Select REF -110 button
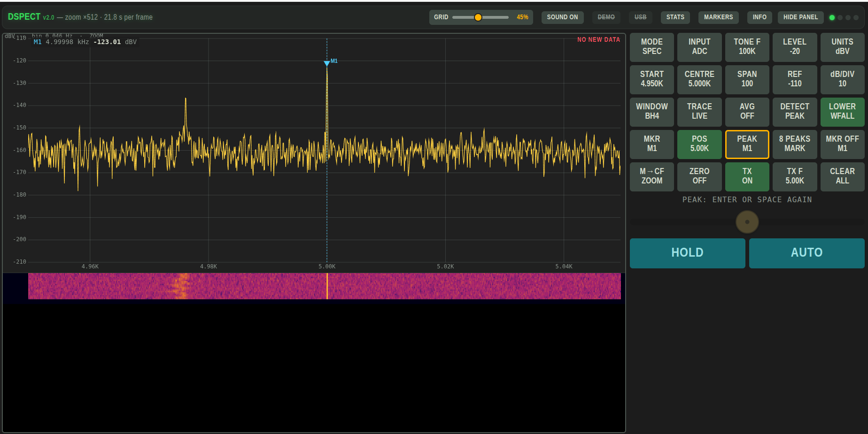868x434 pixels. click(795, 79)
